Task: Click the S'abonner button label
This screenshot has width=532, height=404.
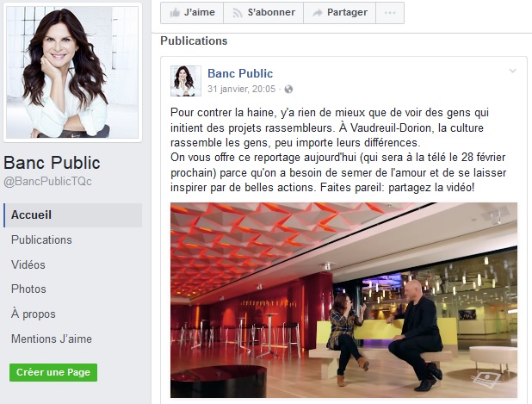Action: click(271, 13)
